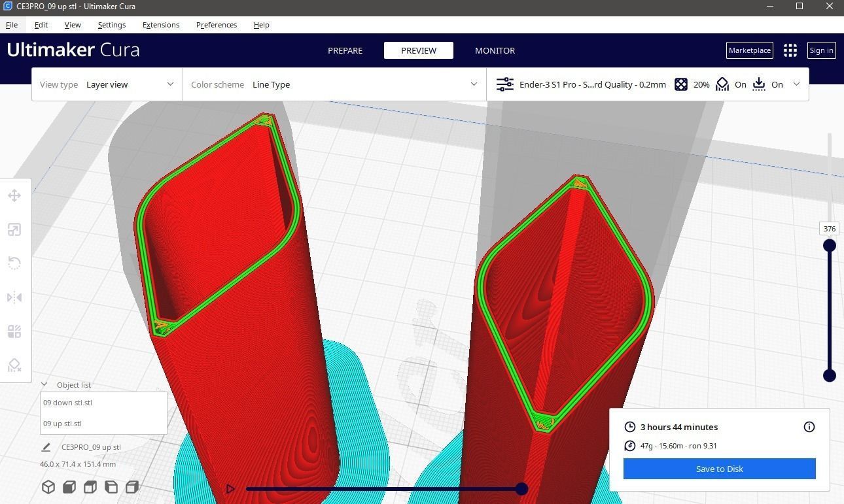The height and width of the screenshot is (504, 844).
Task: Open the File menu
Action: (12, 25)
